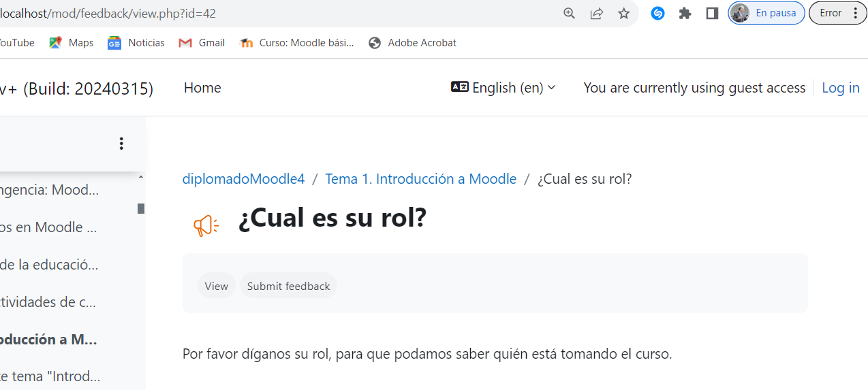868x390 pixels.
Task: Select the View tab
Action: click(217, 286)
